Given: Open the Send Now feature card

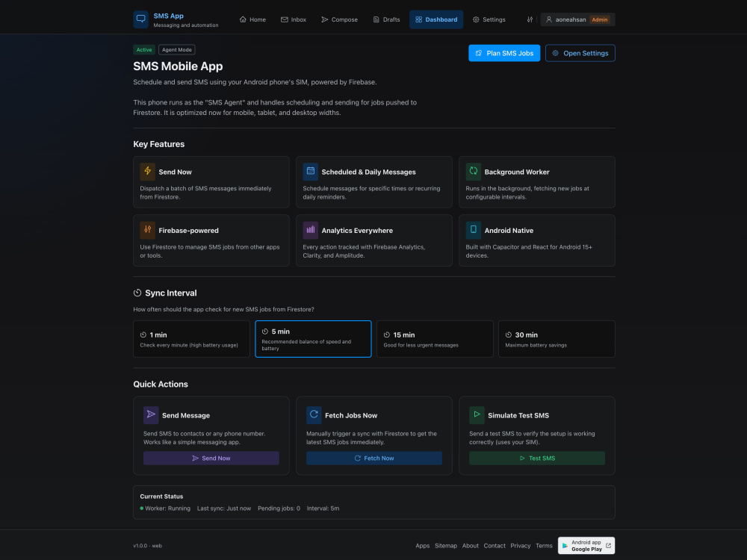Looking at the screenshot, I should 211,182.
